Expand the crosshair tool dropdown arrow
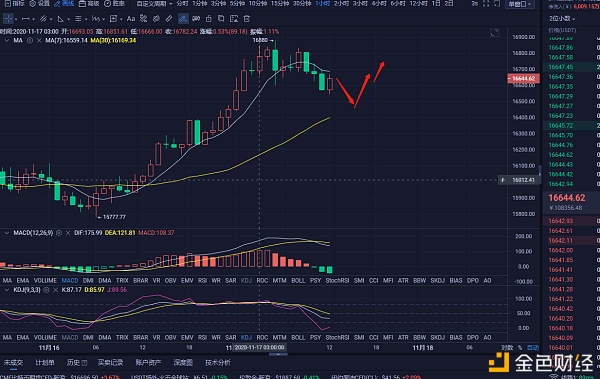The image size is (600, 379). (16, 19)
